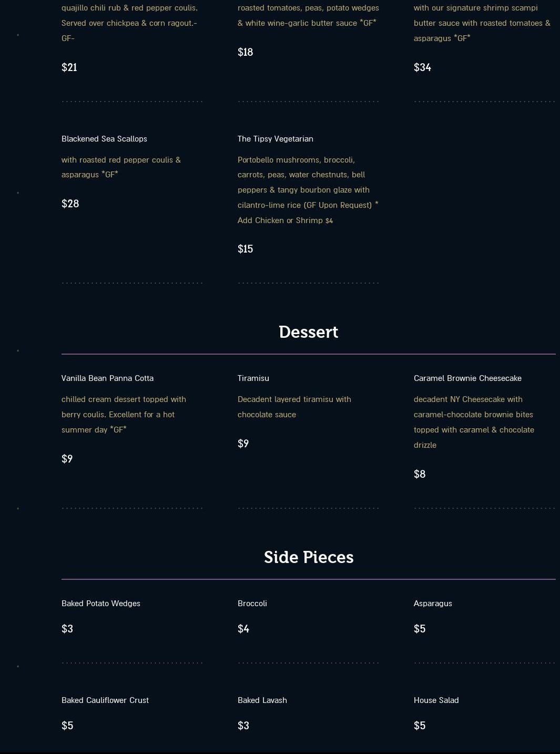This screenshot has height=754, width=560.
Task: Select the $34 price label
Action: pyautogui.click(x=422, y=67)
